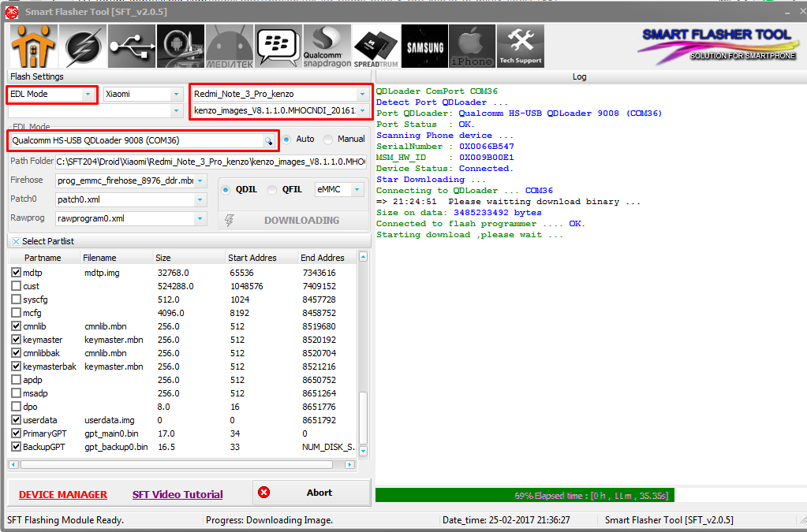The image size is (807, 532).
Task: Open the Firehose programmer dropdown
Action: [200, 181]
